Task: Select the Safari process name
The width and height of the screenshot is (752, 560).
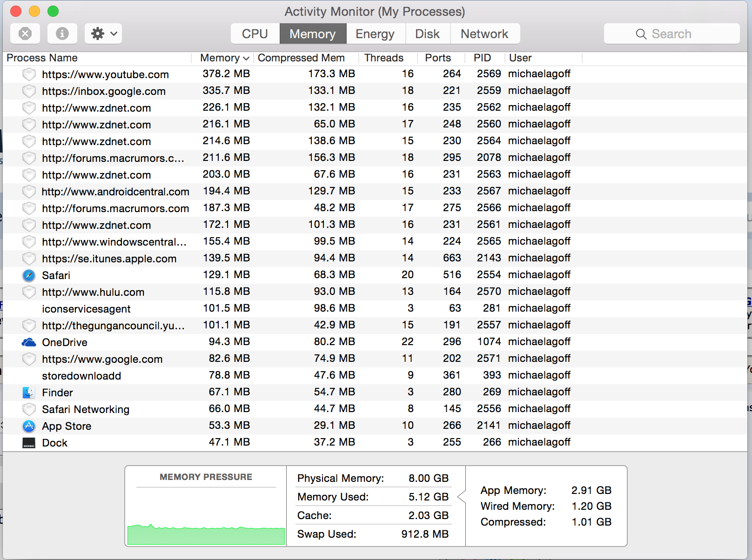Action: (x=56, y=275)
